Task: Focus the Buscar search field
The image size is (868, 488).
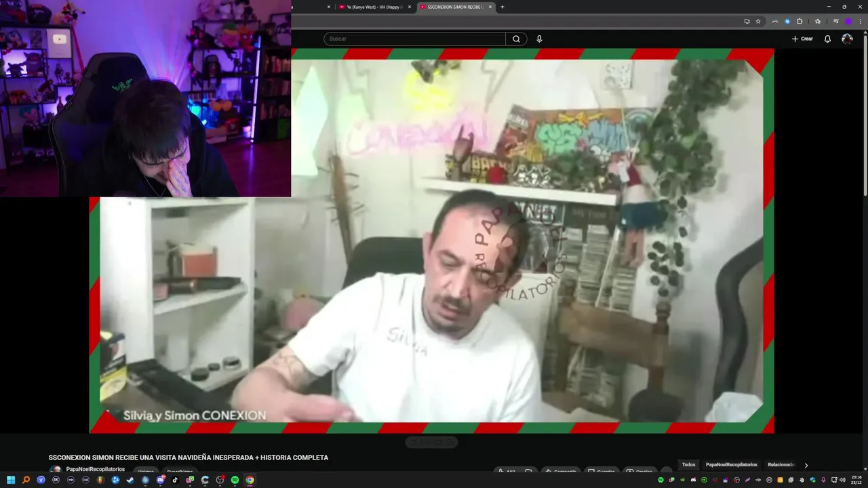Action: [x=414, y=39]
